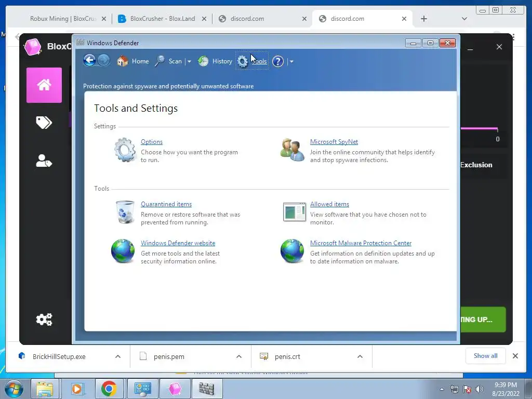
Task: Switch to BloxCrusher - Blox.Land tab
Action: click(163, 19)
